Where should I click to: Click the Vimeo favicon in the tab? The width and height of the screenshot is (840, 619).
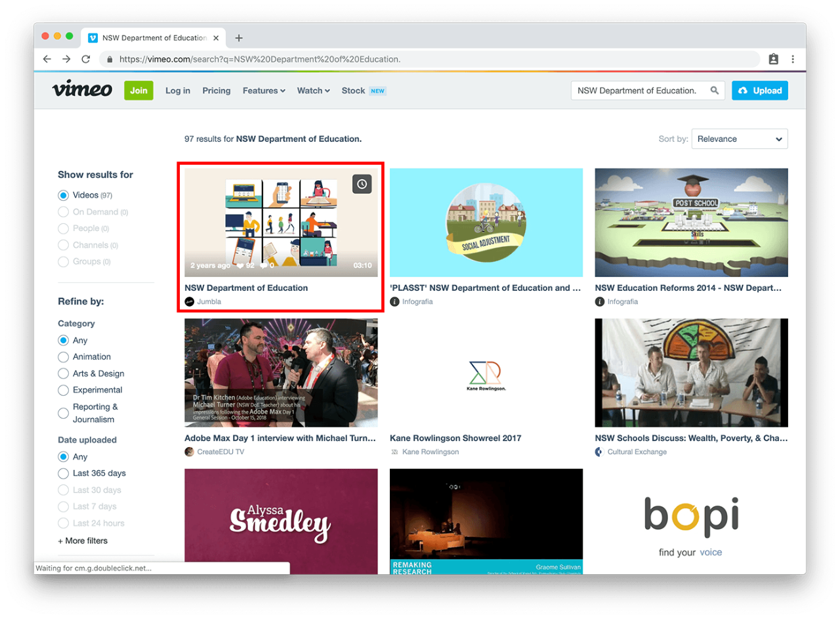(93, 38)
